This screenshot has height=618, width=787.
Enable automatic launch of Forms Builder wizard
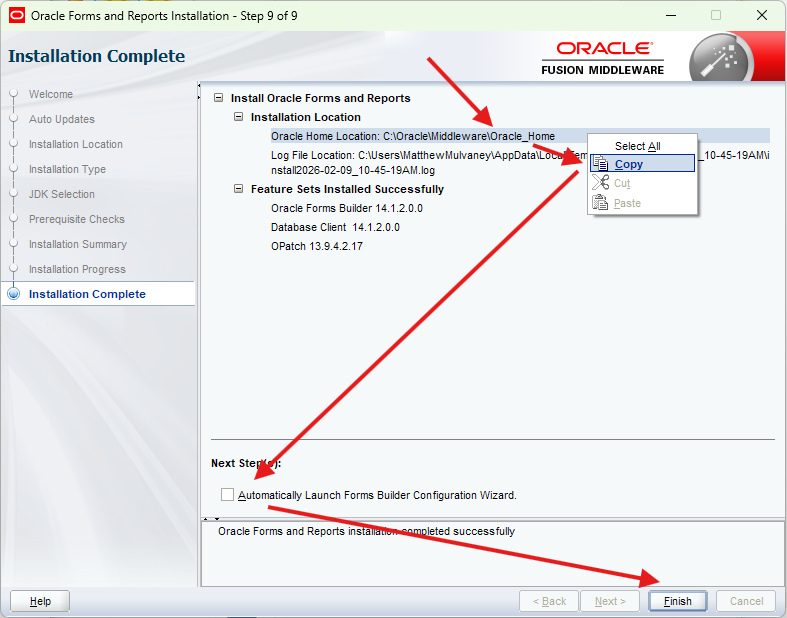(227, 495)
